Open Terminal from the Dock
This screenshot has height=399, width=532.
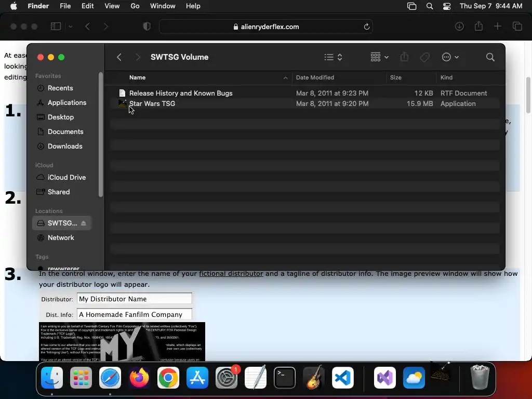pos(284,378)
